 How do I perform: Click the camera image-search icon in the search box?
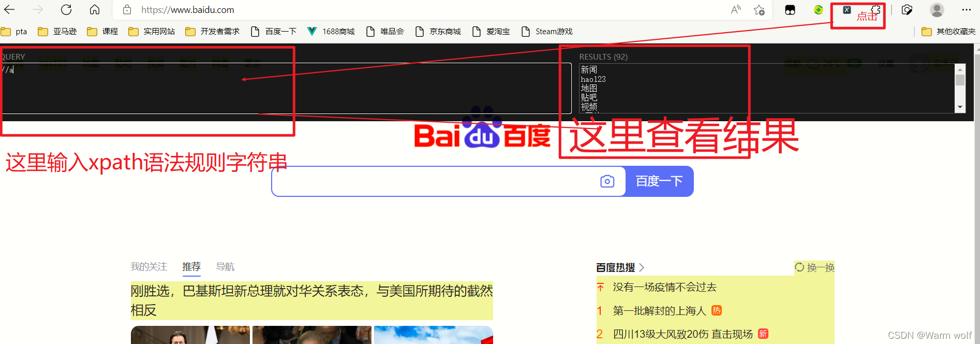click(x=607, y=181)
